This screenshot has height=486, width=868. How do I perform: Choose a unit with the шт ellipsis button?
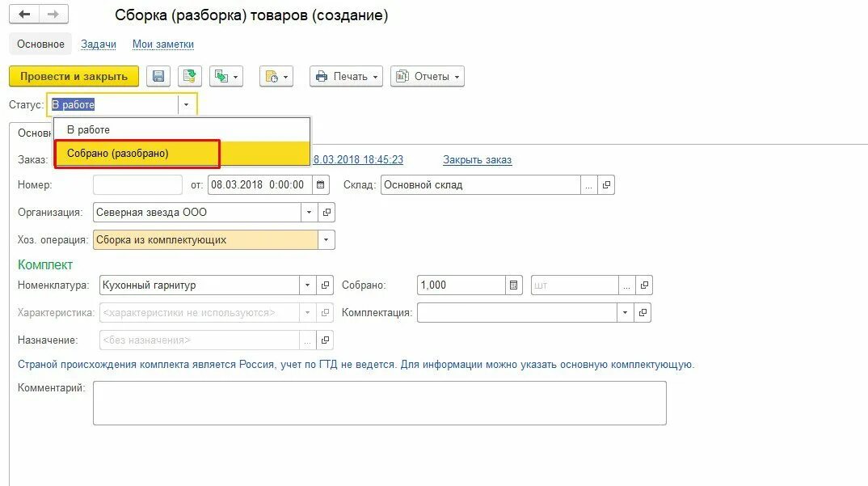[626, 285]
